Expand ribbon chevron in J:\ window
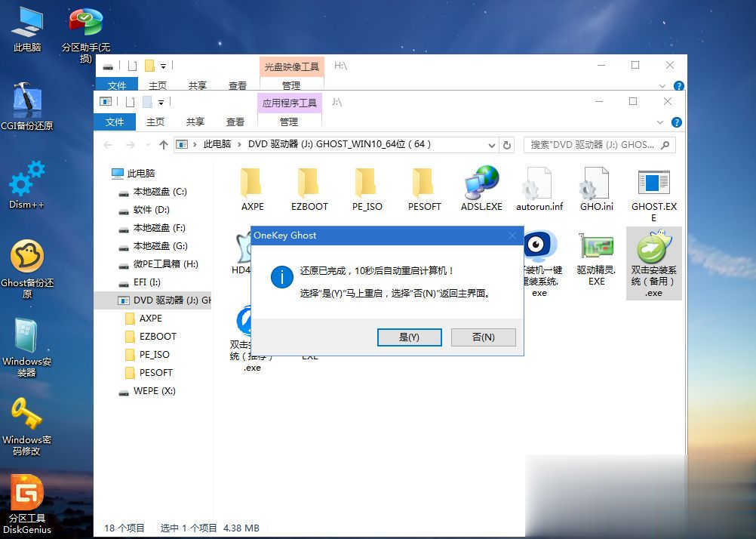 (660, 122)
